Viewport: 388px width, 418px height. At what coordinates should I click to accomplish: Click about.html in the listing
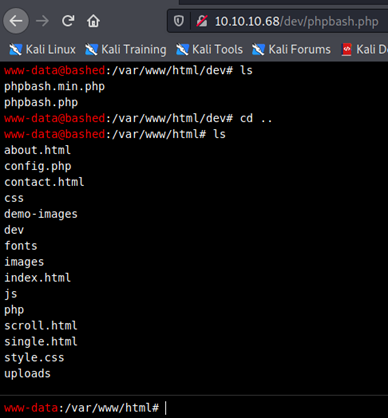[37, 150]
